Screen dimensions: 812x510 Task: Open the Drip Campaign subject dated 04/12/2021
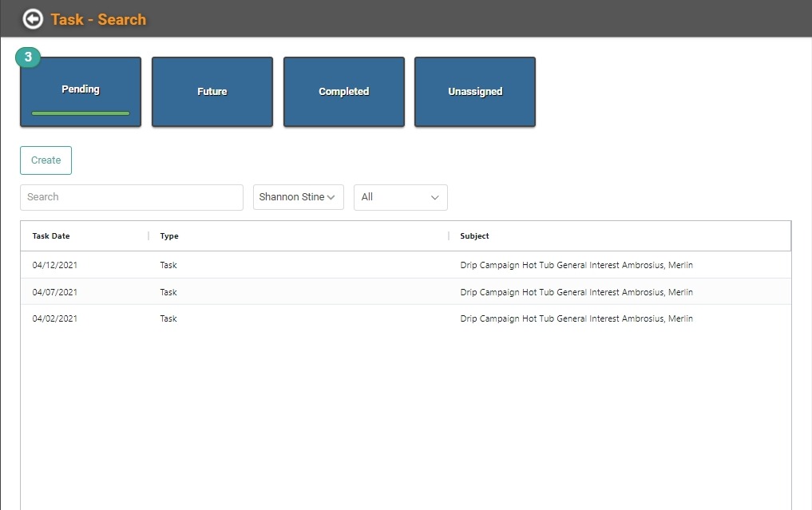tap(576, 265)
